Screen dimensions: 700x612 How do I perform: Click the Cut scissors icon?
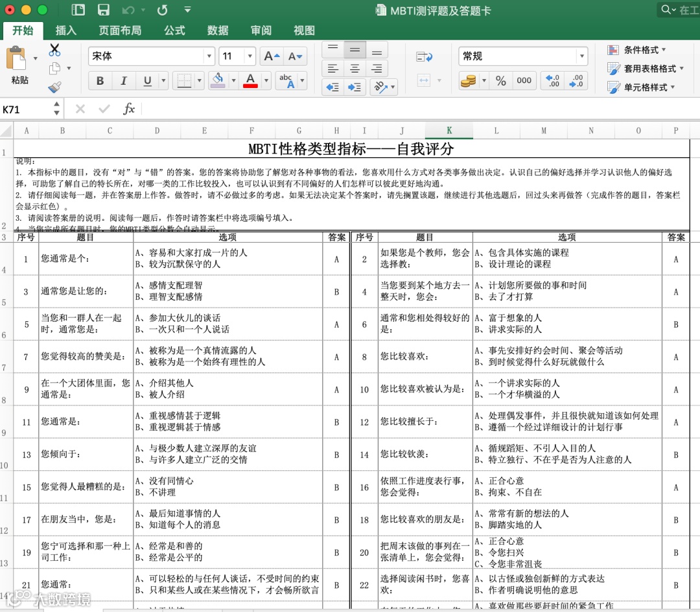click(x=54, y=49)
